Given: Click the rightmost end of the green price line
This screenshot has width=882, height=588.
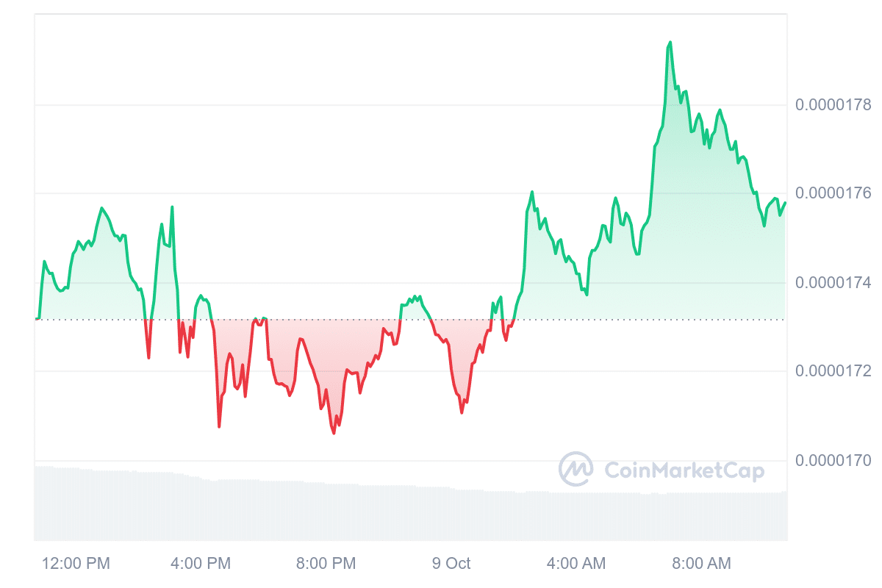Looking at the screenshot, I should click(785, 203).
